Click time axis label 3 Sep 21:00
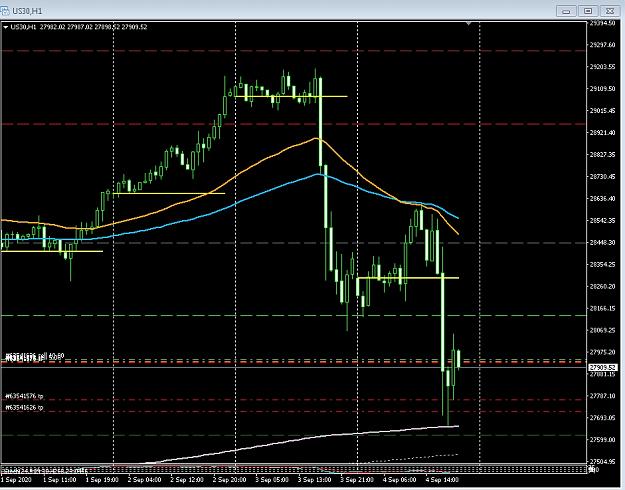The width and height of the screenshot is (625, 490). point(357,480)
